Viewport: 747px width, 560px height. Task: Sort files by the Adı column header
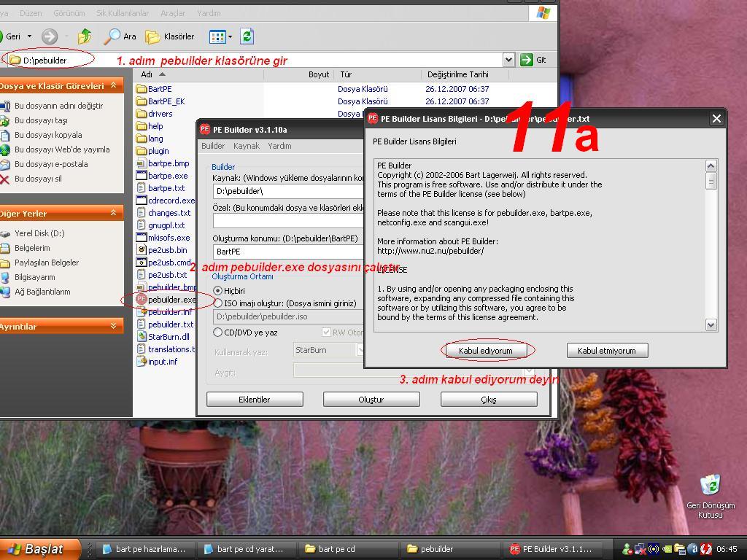tap(198, 74)
